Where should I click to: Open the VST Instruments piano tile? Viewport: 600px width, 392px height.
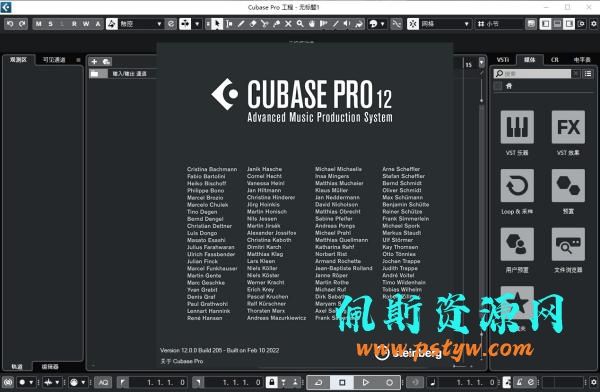pos(517,127)
